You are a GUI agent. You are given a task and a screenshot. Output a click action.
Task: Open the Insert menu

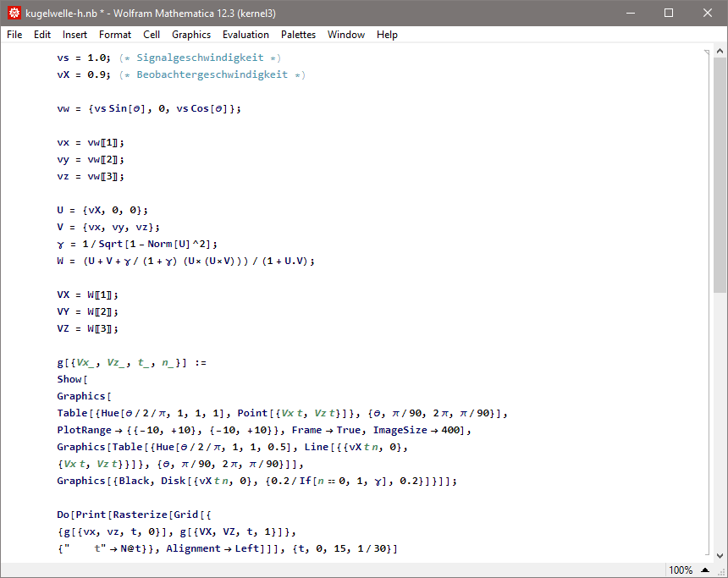coord(74,35)
